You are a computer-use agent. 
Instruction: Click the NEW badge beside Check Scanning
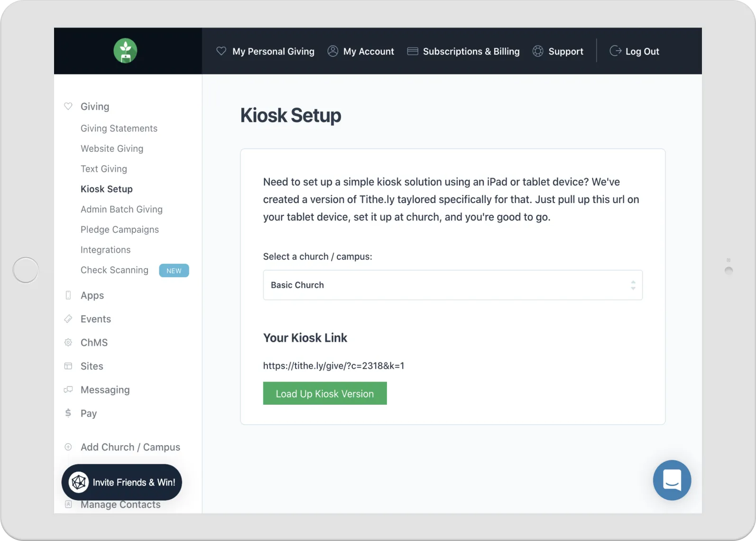pyautogui.click(x=174, y=270)
